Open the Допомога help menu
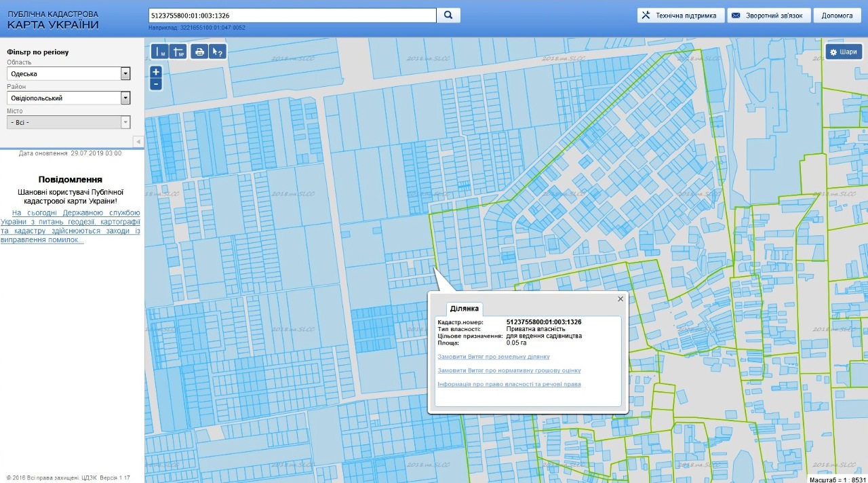This screenshot has width=868, height=483. (837, 16)
